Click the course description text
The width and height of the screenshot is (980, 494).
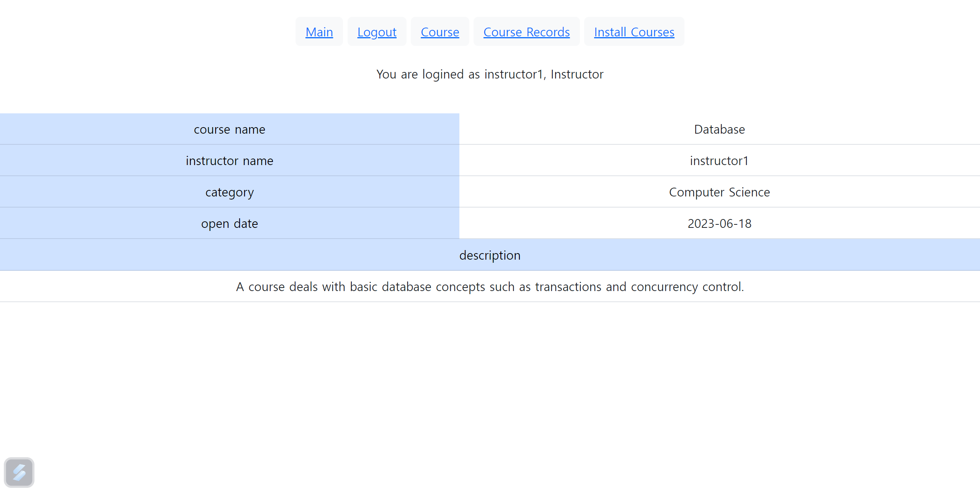click(490, 287)
